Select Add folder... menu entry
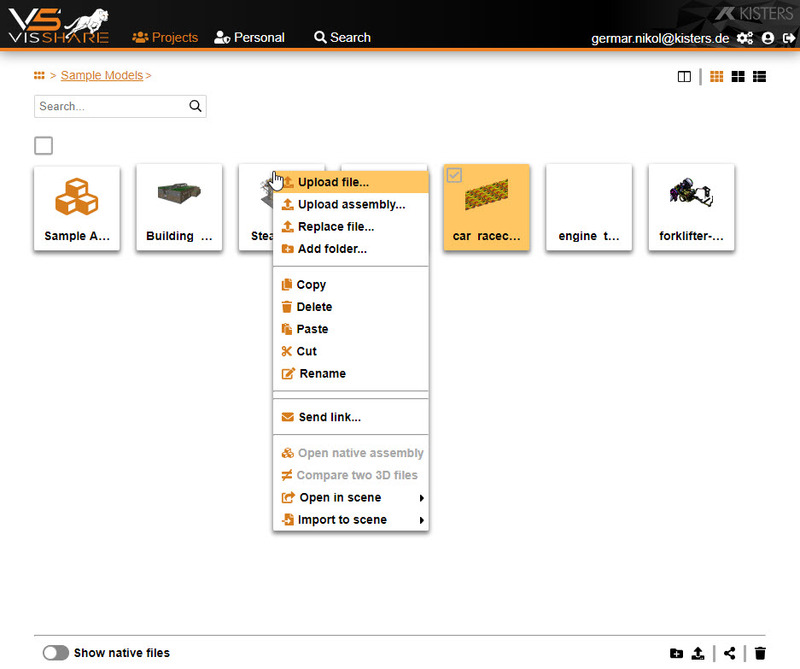The height and width of the screenshot is (669, 800). [x=351, y=249]
